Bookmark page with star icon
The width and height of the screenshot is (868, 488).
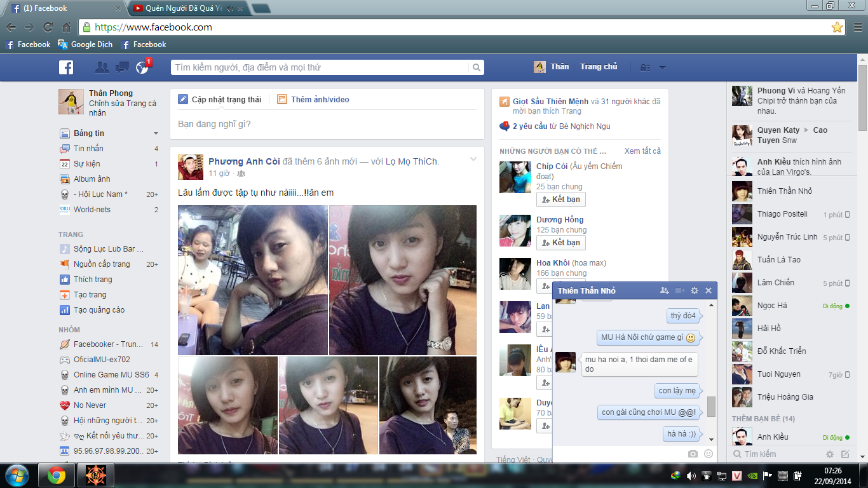[837, 27]
